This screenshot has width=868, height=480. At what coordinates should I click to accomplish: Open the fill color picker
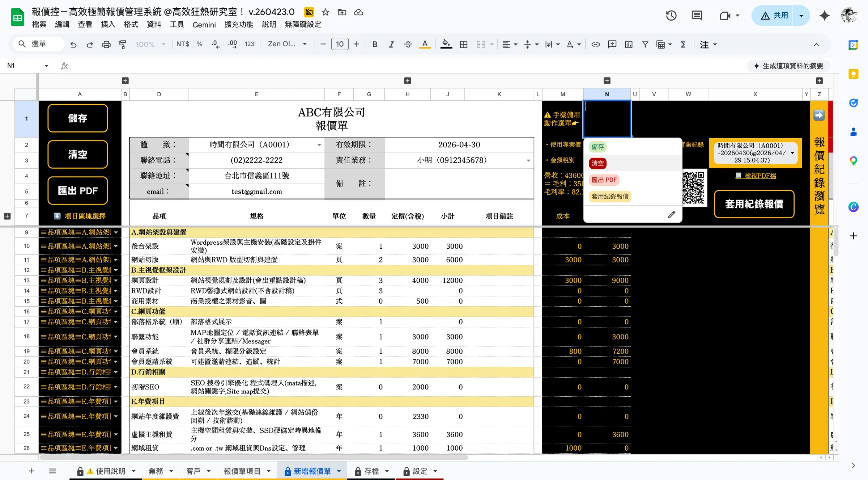click(x=446, y=44)
